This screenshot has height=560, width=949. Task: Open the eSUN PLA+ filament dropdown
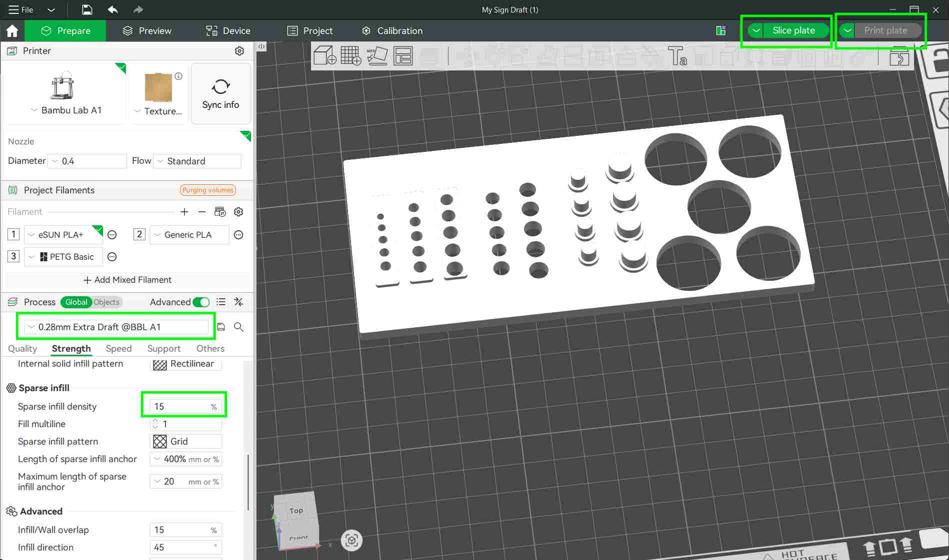tap(63, 235)
